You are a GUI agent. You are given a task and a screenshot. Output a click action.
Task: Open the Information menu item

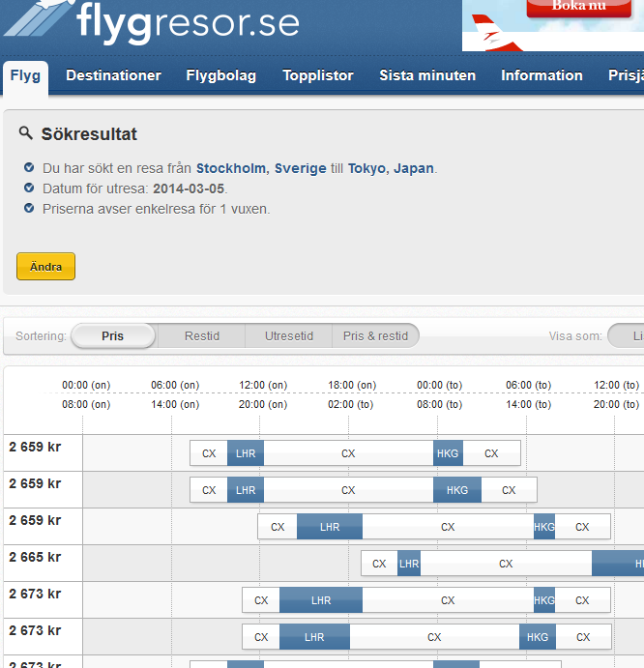pyautogui.click(x=542, y=75)
